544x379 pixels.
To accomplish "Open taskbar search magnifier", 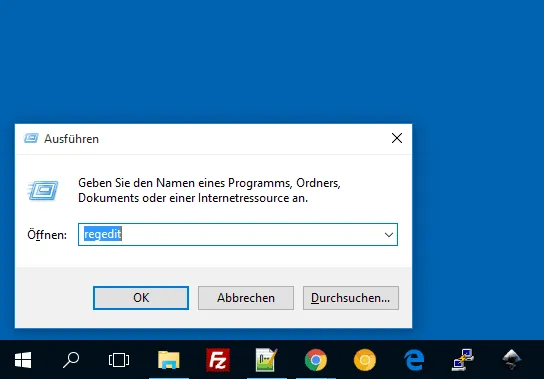I will pos(71,360).
